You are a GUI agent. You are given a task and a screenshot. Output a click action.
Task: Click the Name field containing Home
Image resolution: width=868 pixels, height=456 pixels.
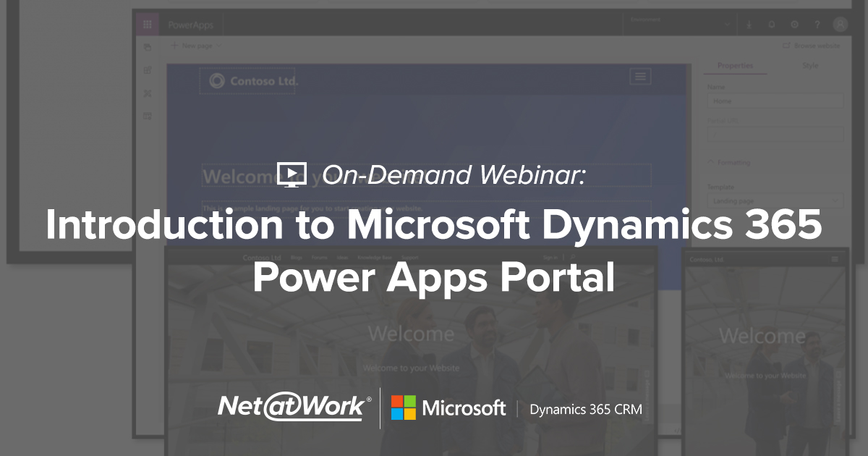point(774,101)
